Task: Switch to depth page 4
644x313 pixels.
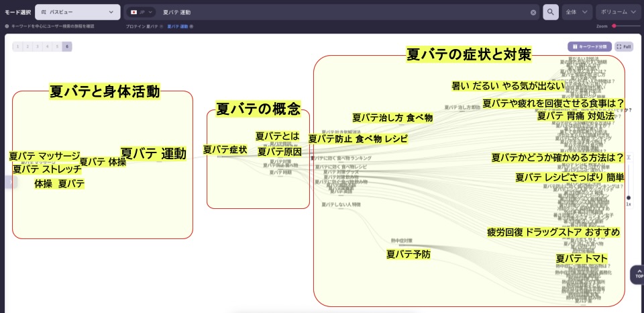Action: click(x=47, y=46)
